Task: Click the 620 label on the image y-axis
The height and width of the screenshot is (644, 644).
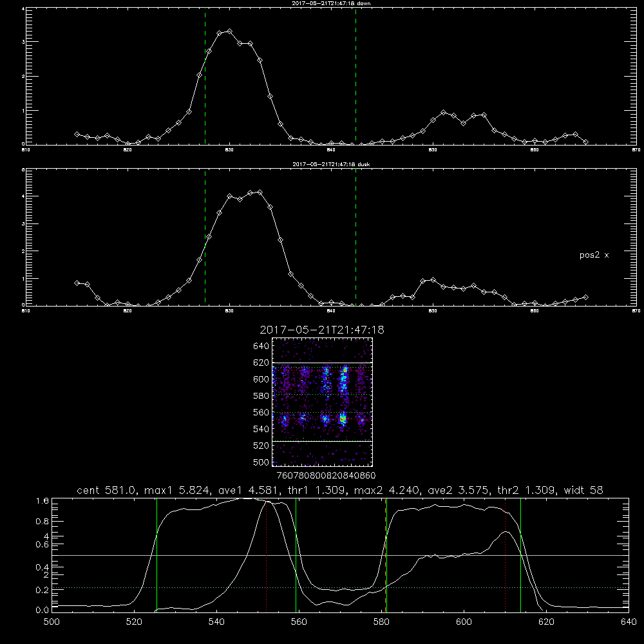Action: click(261, 363)
